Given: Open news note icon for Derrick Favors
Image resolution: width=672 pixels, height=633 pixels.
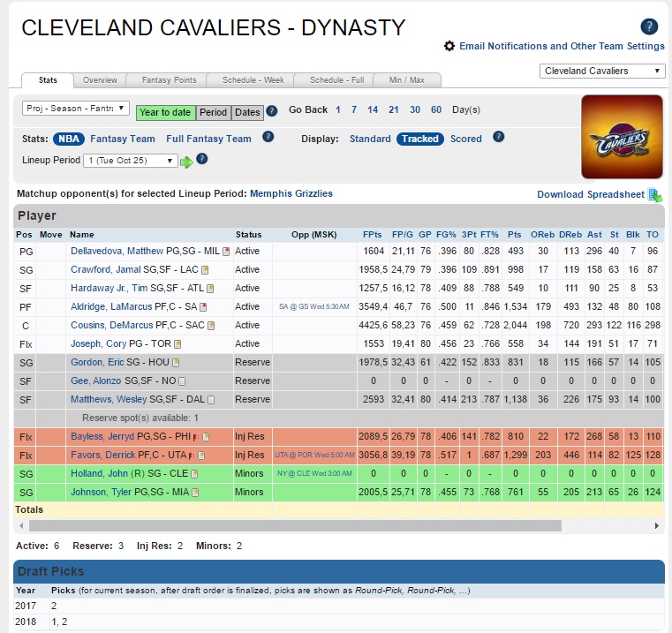Looking at the screenshot, I should (201, 456).
